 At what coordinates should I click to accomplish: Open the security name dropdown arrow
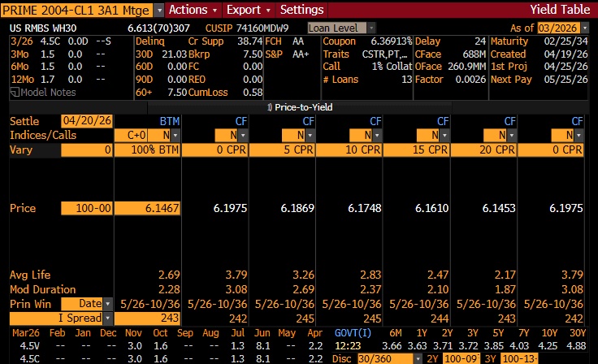coord(159,10)
